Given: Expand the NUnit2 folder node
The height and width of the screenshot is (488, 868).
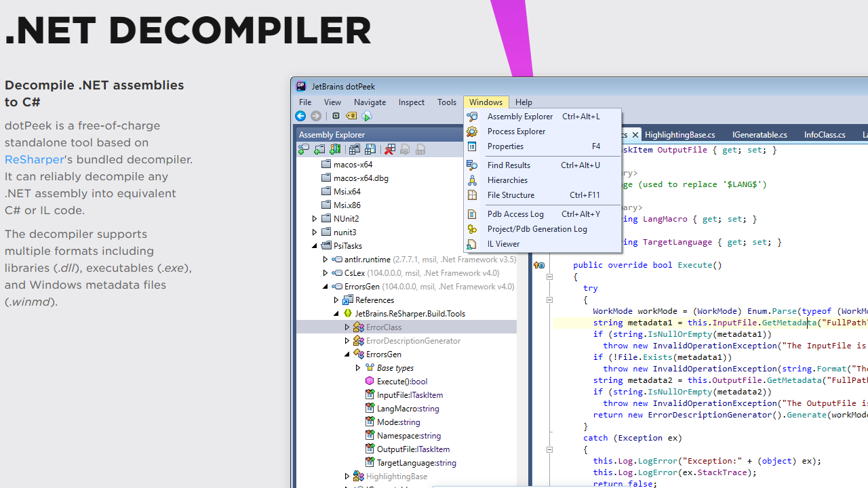Looking at the screenshot, I should 315,219.
